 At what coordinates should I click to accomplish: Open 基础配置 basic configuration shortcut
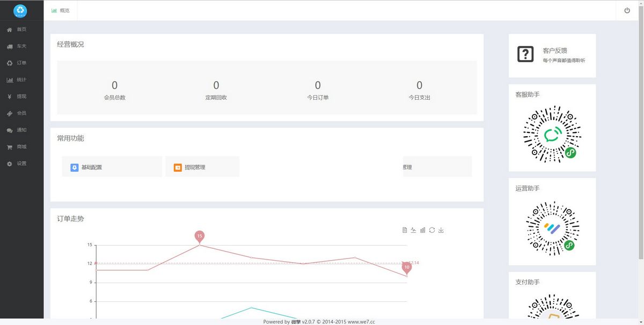(x=112, y=167)
